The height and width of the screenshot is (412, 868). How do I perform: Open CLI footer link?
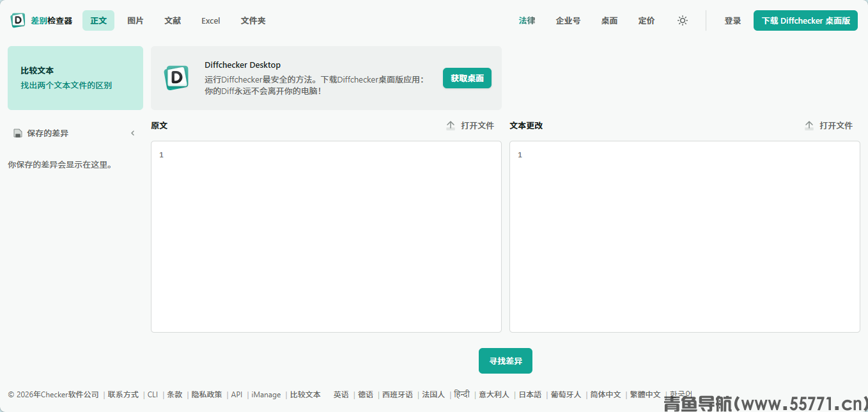tap(153, 395)
